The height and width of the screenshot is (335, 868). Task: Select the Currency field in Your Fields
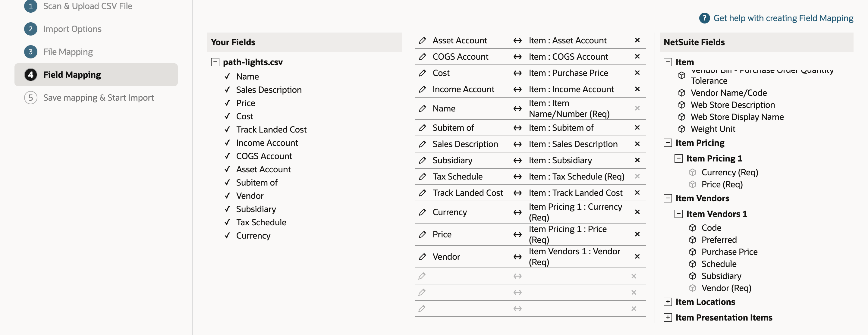click(x=253, y=236)
